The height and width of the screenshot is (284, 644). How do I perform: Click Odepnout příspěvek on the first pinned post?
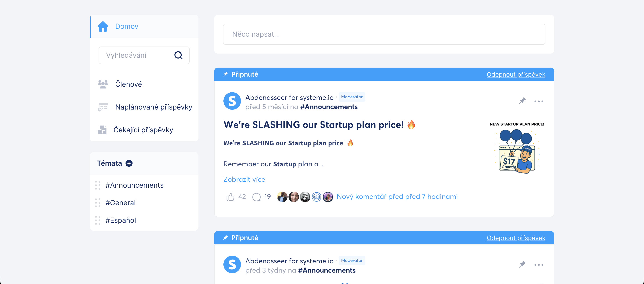coord(516,74)
